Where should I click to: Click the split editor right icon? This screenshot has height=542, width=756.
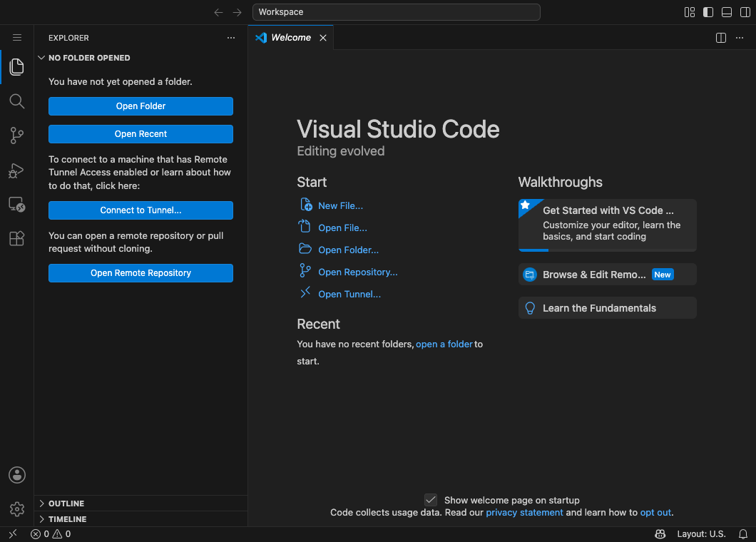click(721, 38)
